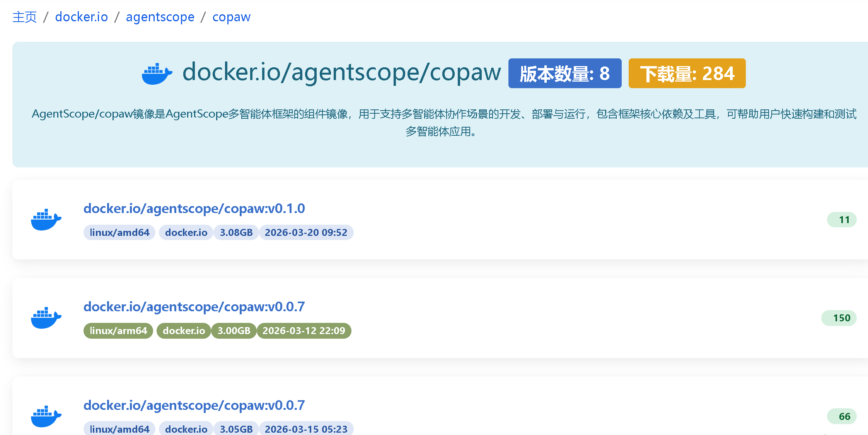Click the green linux/arm64 tag
868x435 pixels.
click(118, 331)
